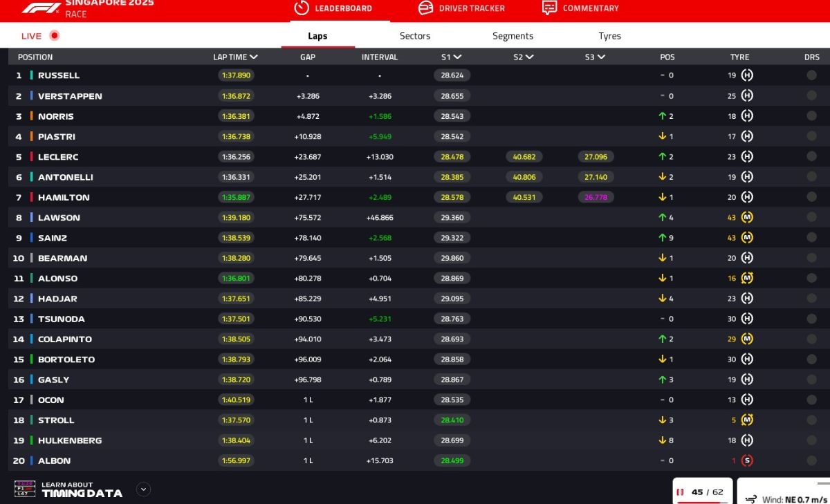This screenshot has height=504, width=830.
Task: Open the Lap Time column dropdown
Action: coord(254,57)
